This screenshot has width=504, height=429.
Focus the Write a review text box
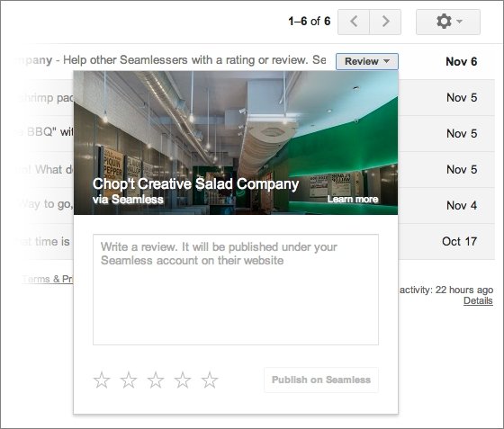coord(236,290)
